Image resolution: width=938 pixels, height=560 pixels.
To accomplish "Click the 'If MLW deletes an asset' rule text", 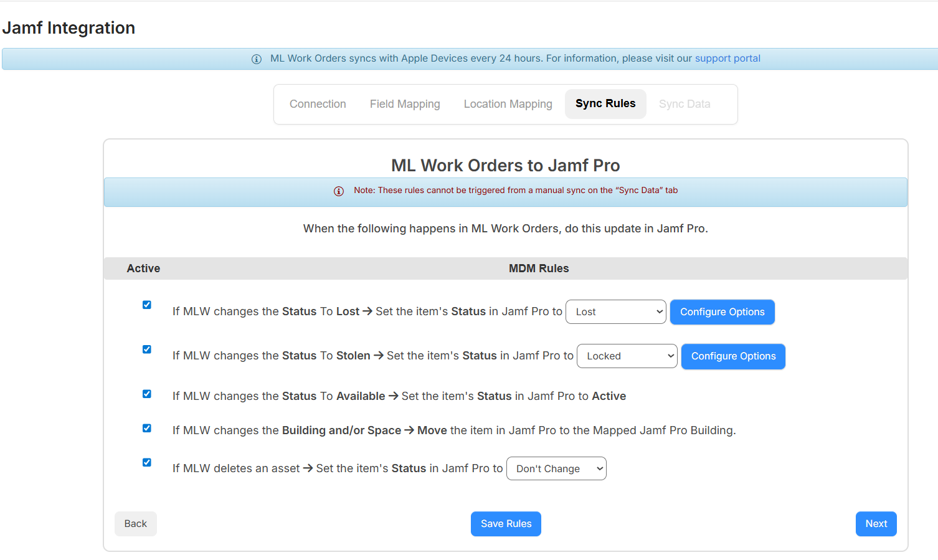I will [338, 468].
